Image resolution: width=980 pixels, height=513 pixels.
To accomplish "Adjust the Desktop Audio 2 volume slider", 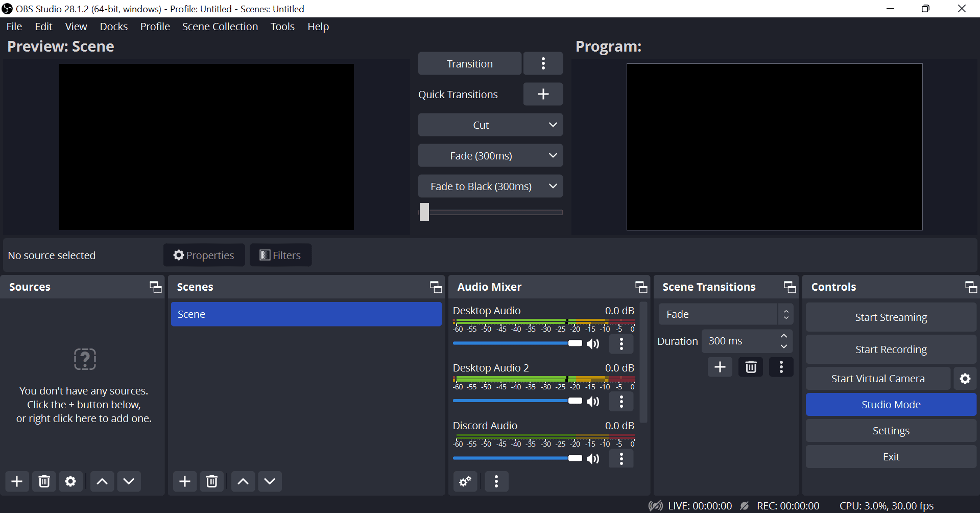I will click(574, 401).
